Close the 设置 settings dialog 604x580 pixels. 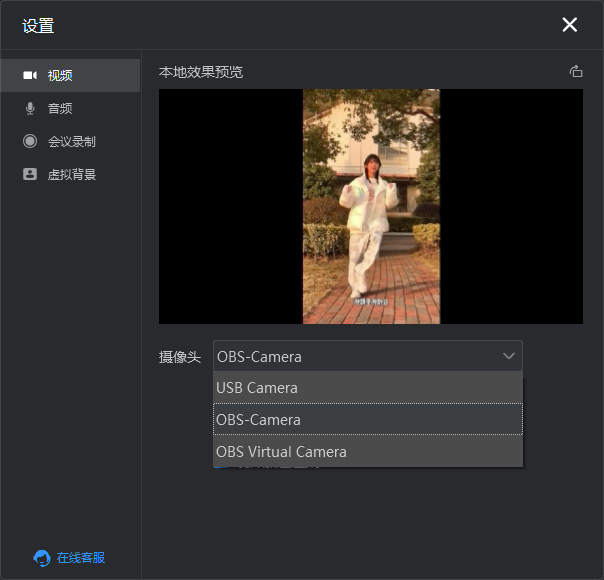pyautogui.click(x=570, y=25)
